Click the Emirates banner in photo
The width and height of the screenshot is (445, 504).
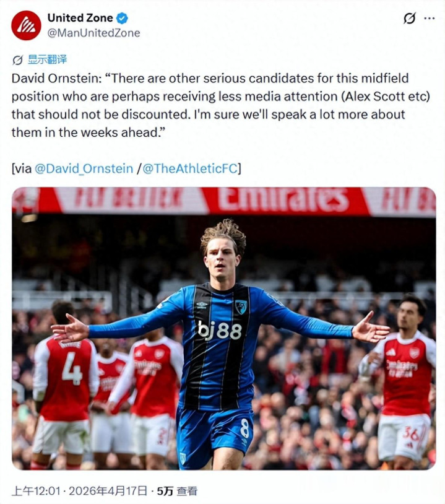coord(283,199)
